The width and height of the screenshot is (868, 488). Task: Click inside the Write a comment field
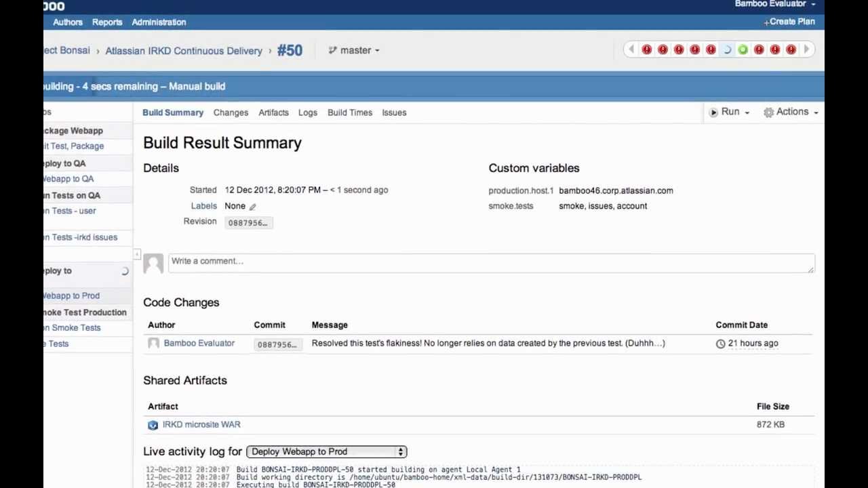pos(492,264)
